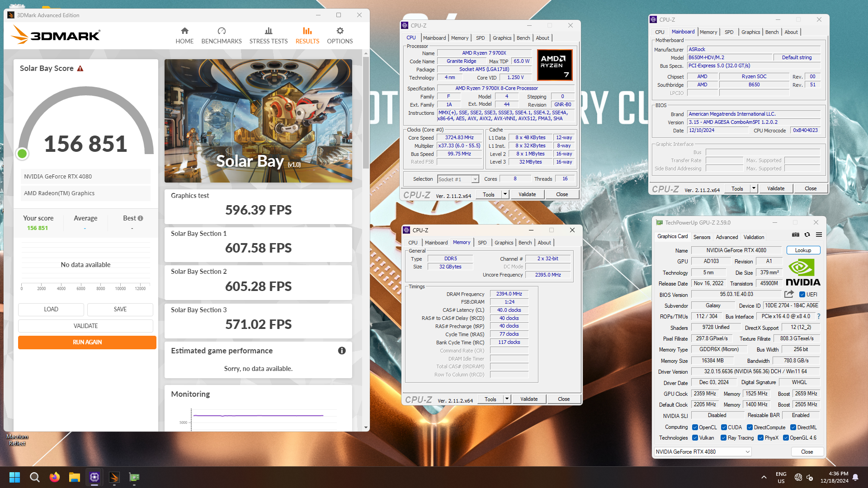Open the GPU selector dropdown in GPU-Z

703,452
